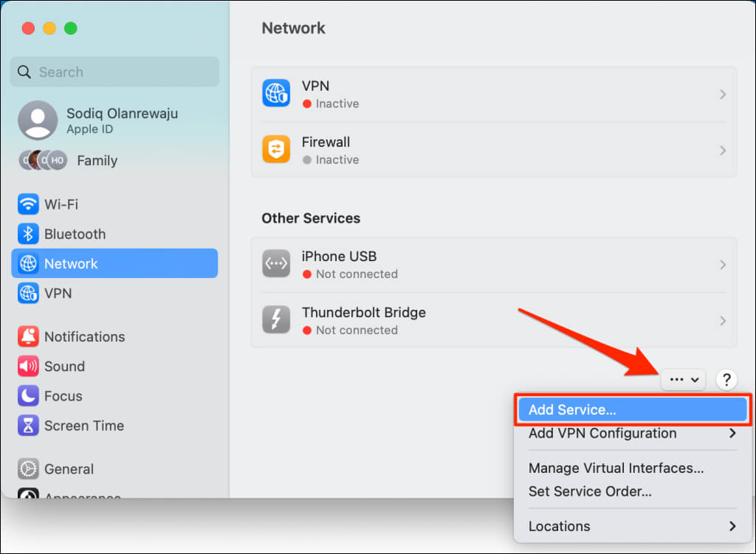Click the iPhone USB service icon
Viewport: 756px width, 554px height.
tap(276, 263)
